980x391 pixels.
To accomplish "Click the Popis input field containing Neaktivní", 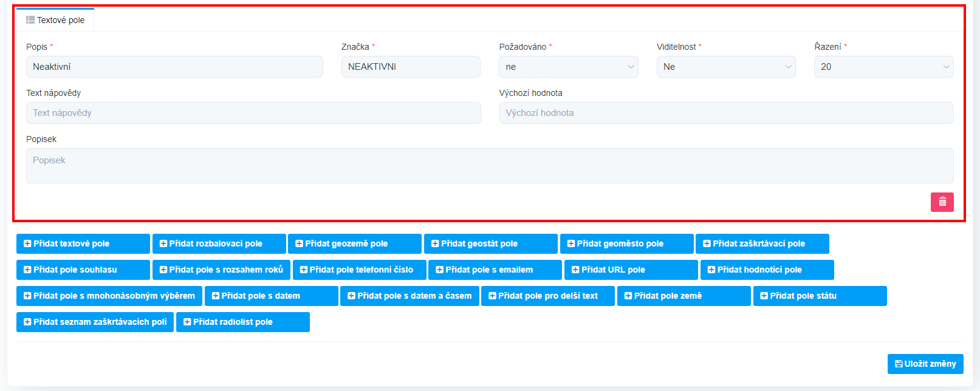I will click(174, 67).
